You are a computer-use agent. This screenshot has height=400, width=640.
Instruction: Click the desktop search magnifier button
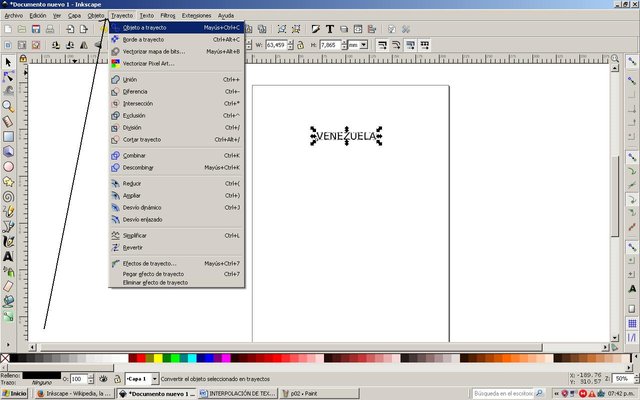pyautogui.click(x=540, y=393)
